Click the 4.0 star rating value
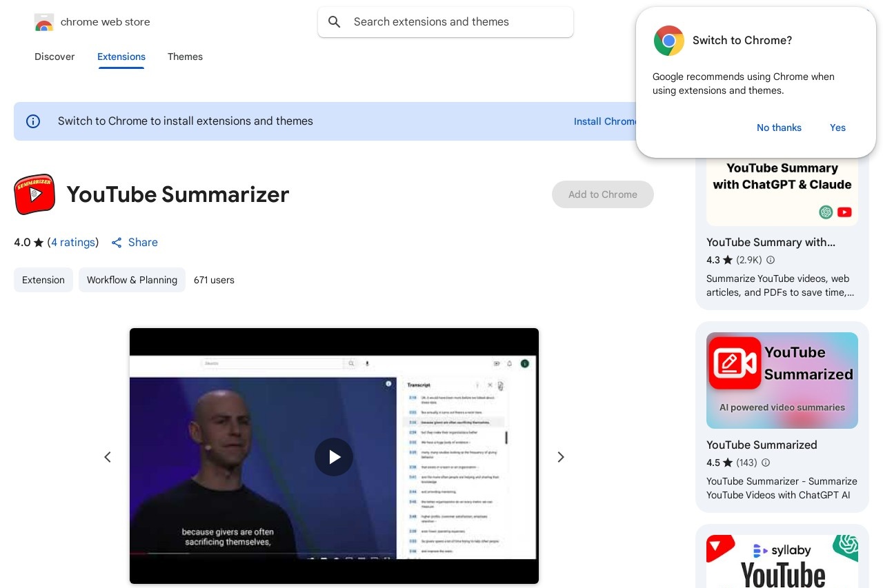This screenshot has width=883, height=588. (x=22, y=243)
